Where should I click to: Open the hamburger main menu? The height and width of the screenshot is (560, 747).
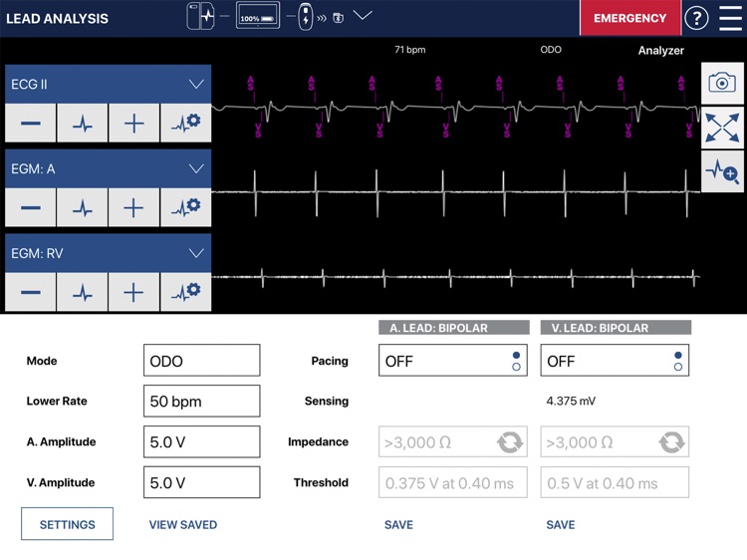pyautogui.click(x=730, y=18)
